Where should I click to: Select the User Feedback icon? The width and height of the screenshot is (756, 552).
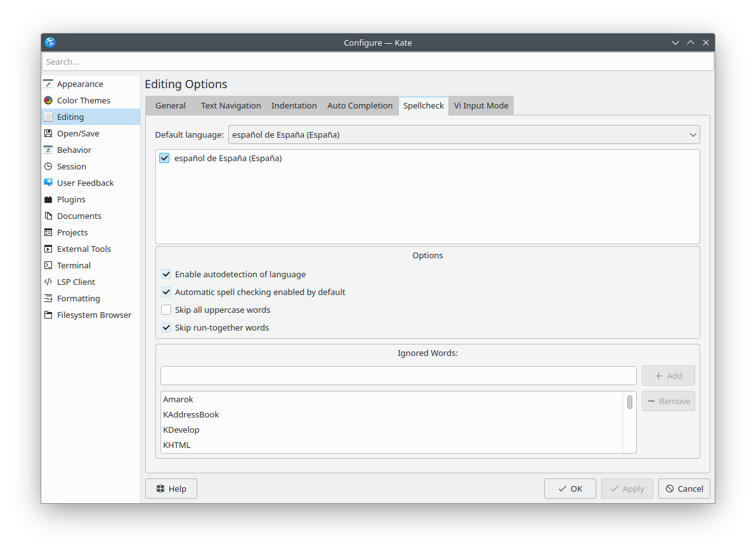[48, 183]
